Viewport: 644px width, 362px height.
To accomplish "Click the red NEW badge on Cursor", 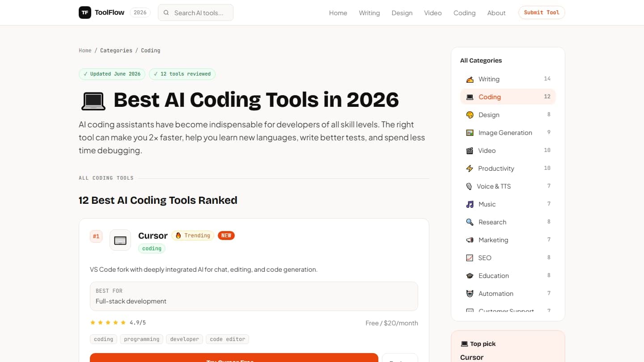I will coord(226,236).
